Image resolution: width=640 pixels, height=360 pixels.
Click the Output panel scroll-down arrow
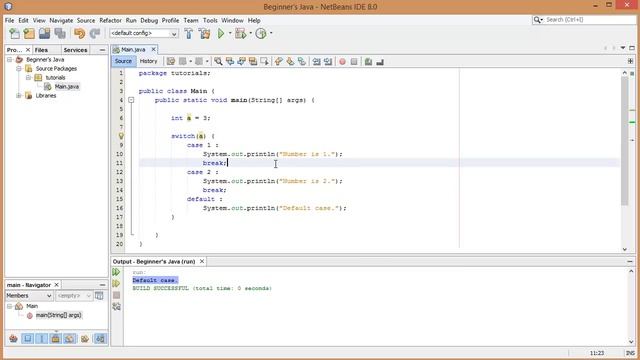pos(631,342)
